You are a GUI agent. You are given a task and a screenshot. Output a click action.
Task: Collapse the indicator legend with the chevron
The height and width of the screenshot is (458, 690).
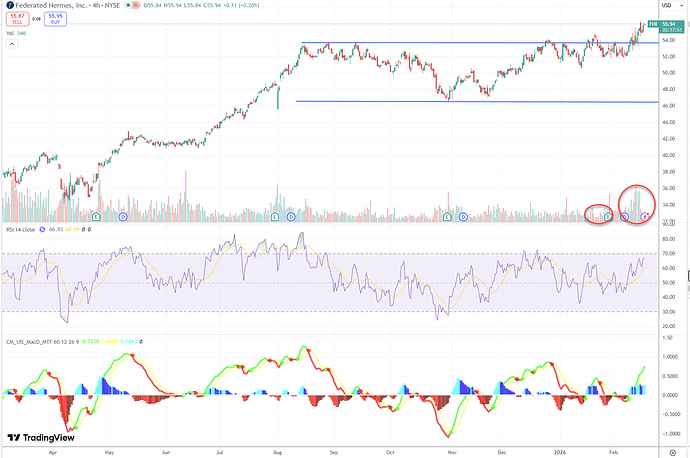[x=12, y=44]
